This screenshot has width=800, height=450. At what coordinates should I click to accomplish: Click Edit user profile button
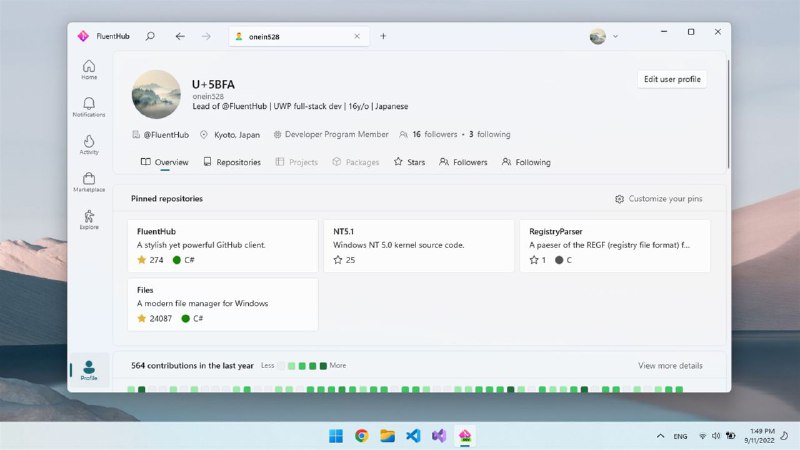coord(672,79)
